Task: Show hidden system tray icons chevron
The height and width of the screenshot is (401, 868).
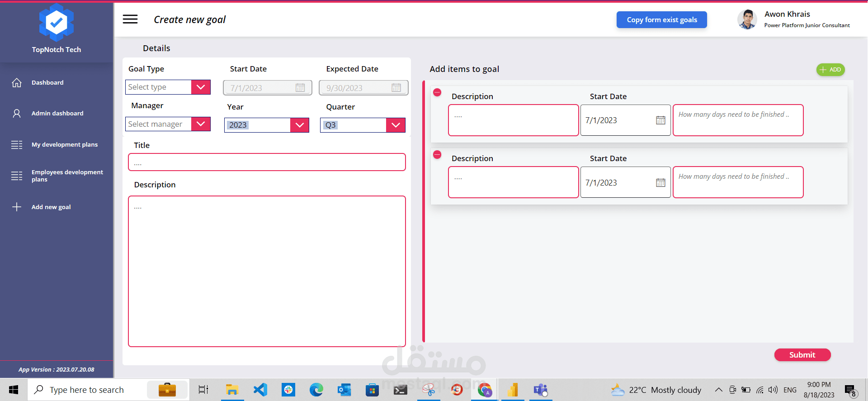Action: point(718,390)
